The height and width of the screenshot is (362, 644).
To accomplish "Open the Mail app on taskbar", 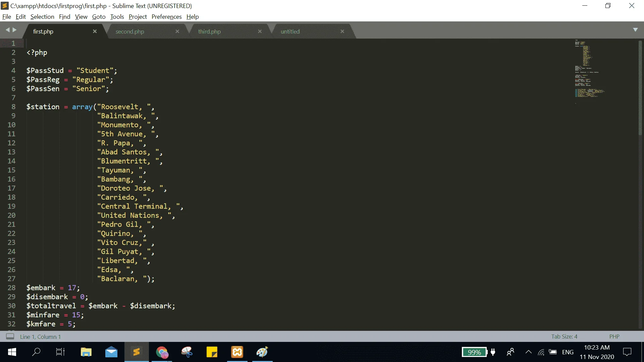I will point(111,352).
